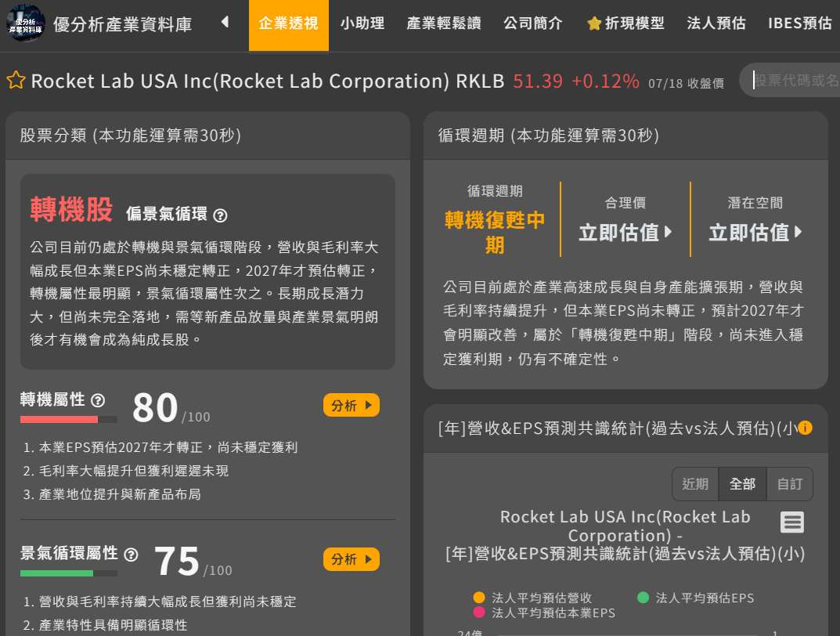Open the help icon beside 偏景氣循環

pos(220,215)
